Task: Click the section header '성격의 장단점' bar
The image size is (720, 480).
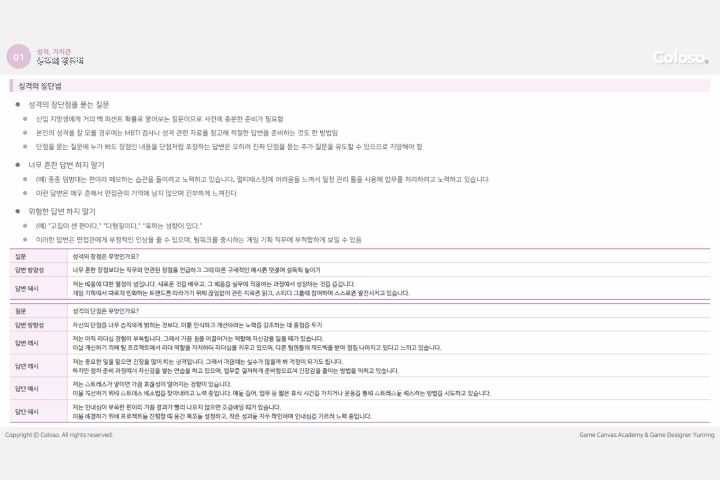Action: pyautogui.click(x=360, y=86)
